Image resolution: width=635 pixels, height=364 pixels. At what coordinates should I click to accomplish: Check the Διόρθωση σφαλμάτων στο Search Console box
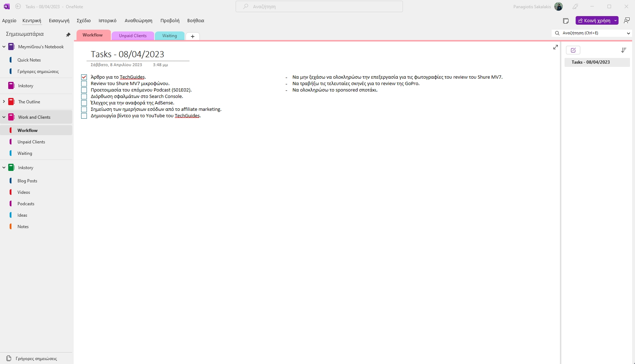84,96
